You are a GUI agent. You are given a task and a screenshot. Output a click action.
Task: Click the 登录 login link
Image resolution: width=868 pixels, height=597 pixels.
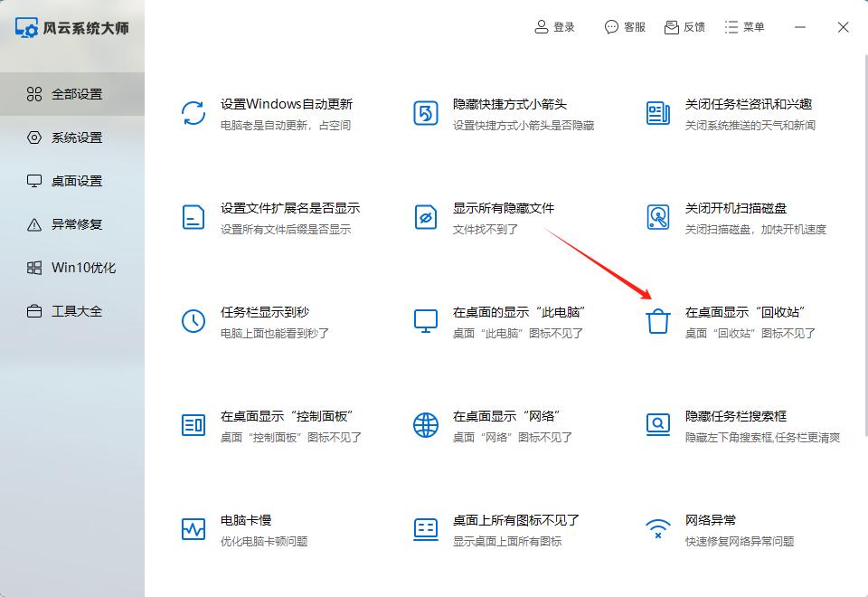[x=554, y=26]
